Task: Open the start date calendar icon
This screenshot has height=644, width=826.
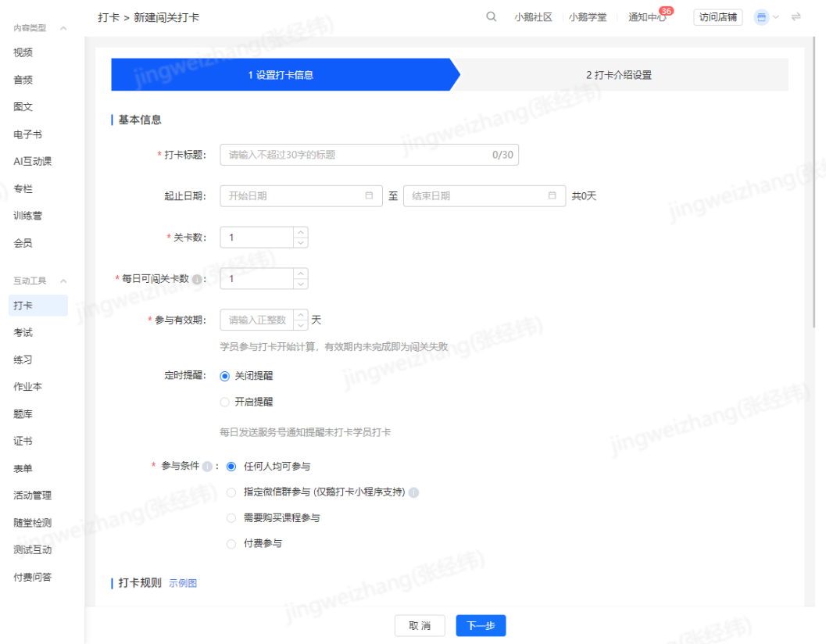Action: click(x=369, y=195)
